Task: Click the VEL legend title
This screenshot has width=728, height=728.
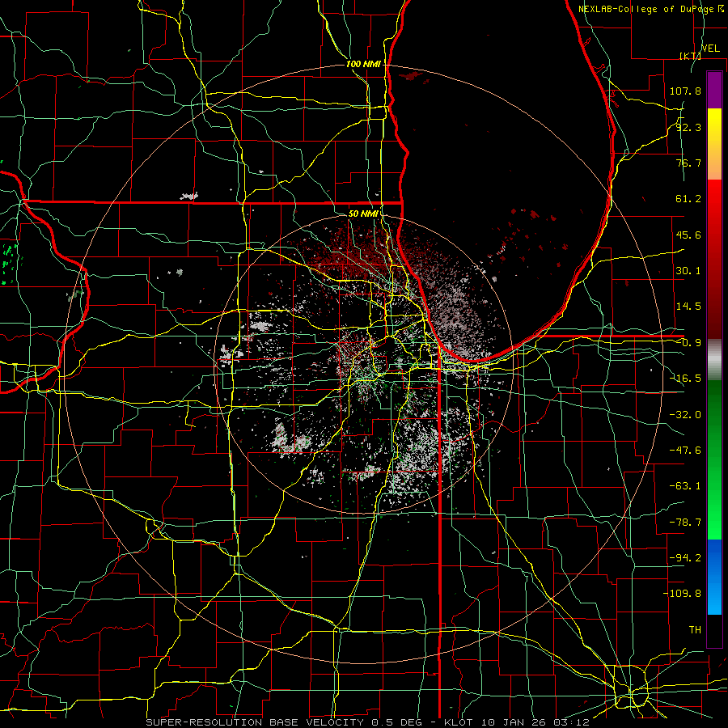Action: pyautogui.click(x=711, y=49)
